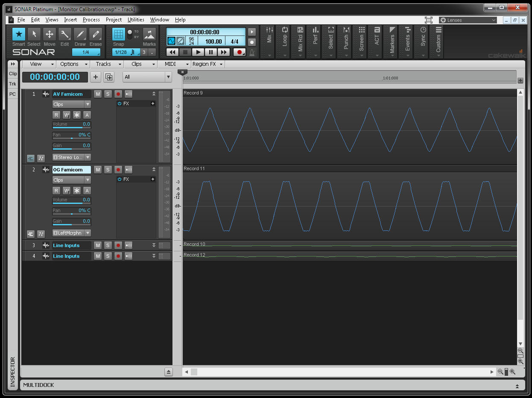Image resolution: width=532 pixels, height=398 pixels.
Task: Select the Smart tool
Action: point(18,35)
